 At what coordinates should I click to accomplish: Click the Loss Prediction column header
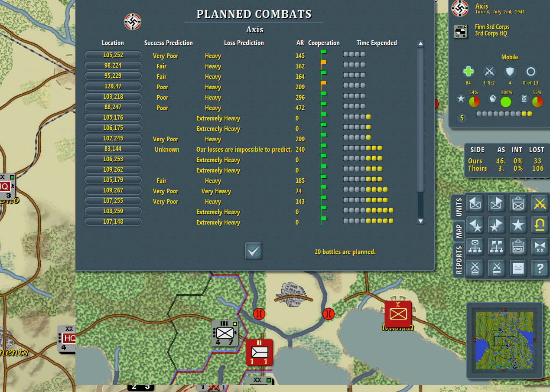point(244,43)
